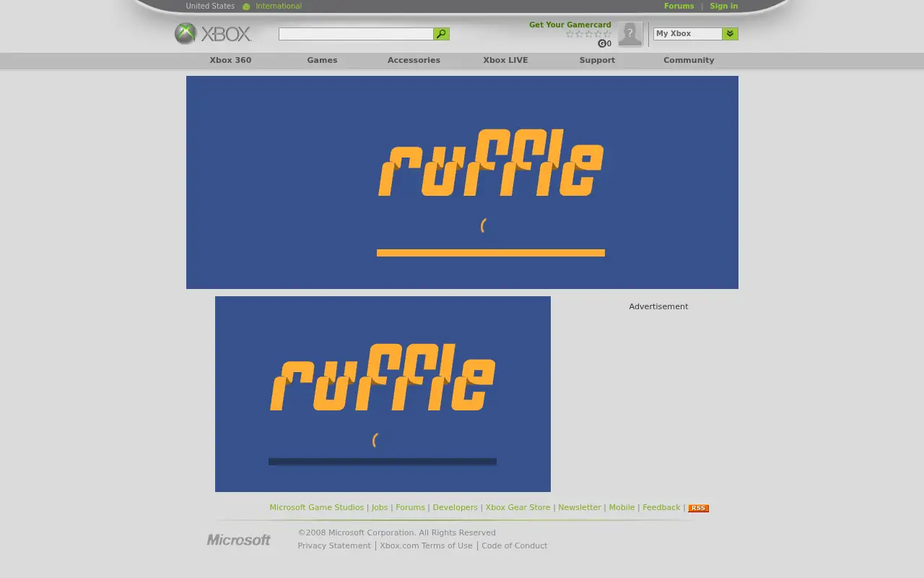Click the gamerscore G icon
The image size is (924, 578).
pyautogui.click(x=601, y=43)
